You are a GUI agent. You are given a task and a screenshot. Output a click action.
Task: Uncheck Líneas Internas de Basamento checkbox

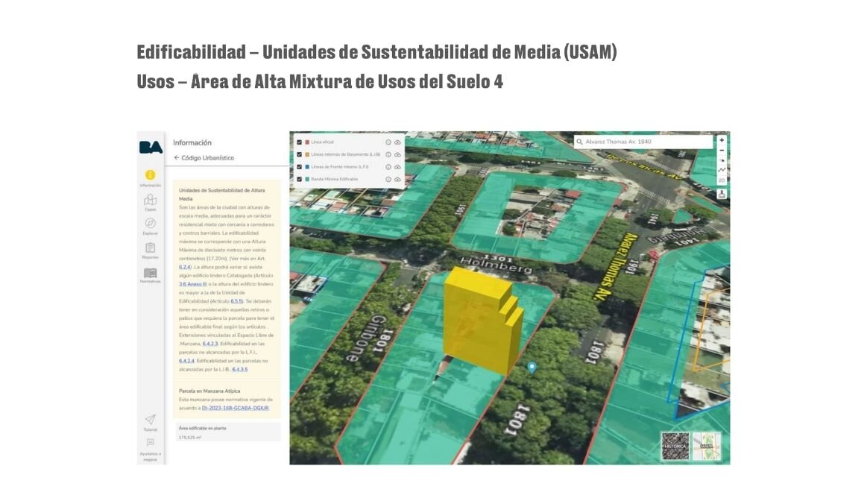tap(299, 155)
